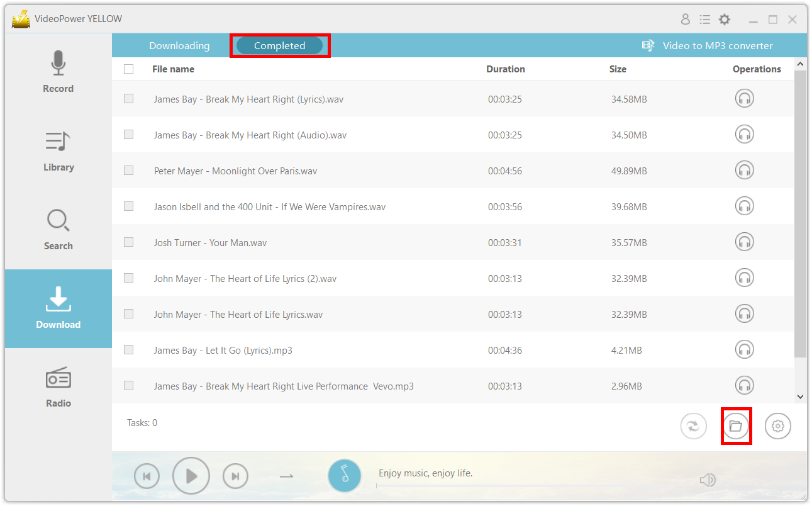
Task: Open the Record panel
Action: point(58,71)
